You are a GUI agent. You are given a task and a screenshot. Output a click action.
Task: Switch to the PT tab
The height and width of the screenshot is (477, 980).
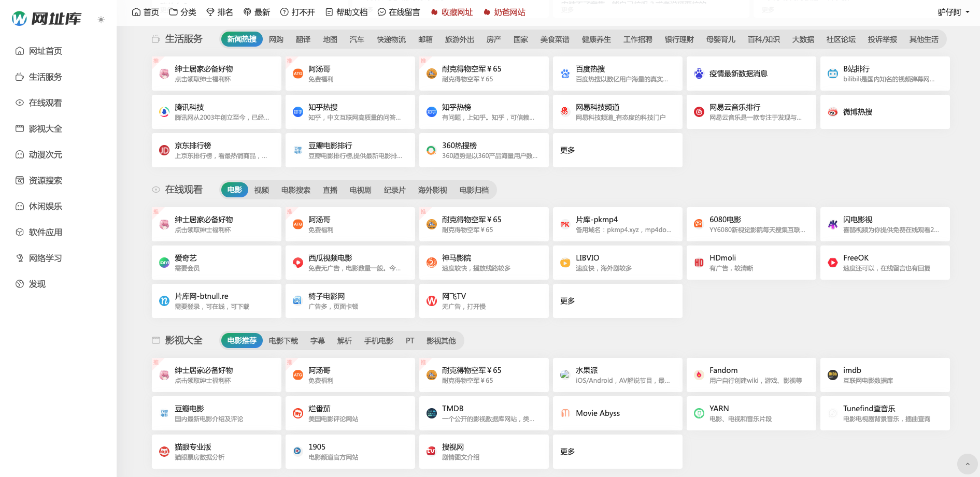coord(410,341)
